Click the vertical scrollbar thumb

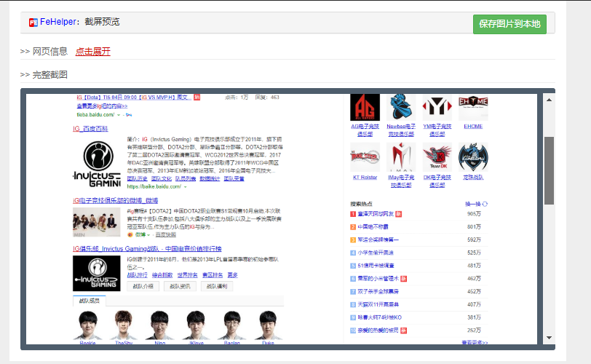[550, 170]
